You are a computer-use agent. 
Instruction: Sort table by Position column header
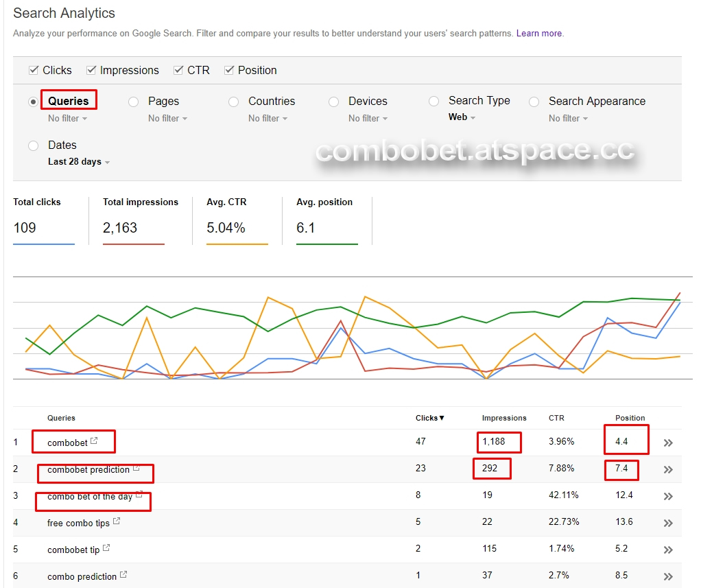click(x=630, y=418)
